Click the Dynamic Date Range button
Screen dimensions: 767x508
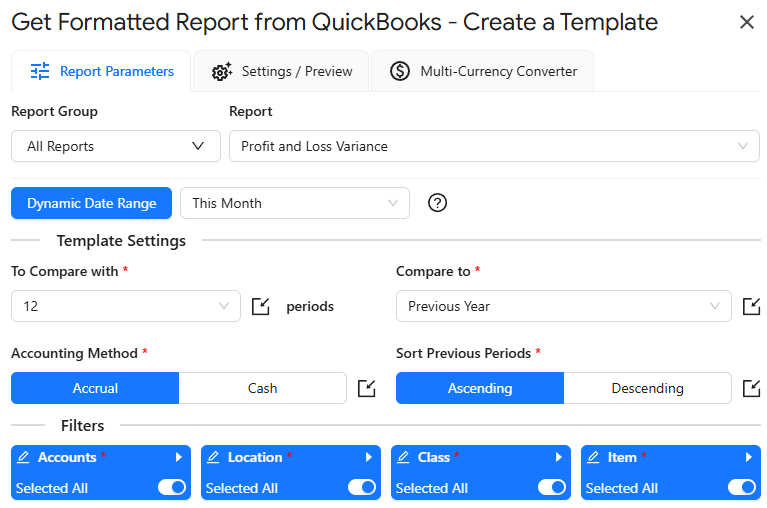[91, 203]
